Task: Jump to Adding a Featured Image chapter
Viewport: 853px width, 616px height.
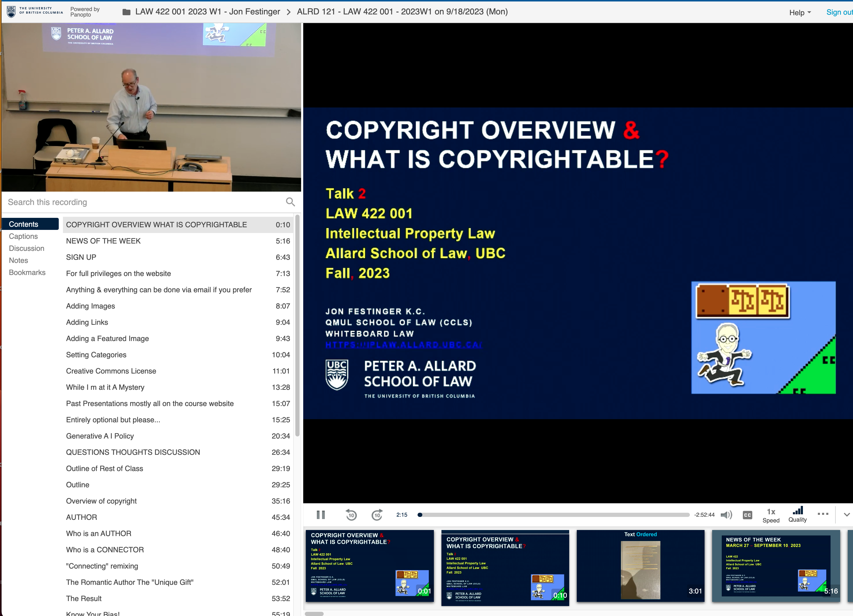Action: point(178,338)
